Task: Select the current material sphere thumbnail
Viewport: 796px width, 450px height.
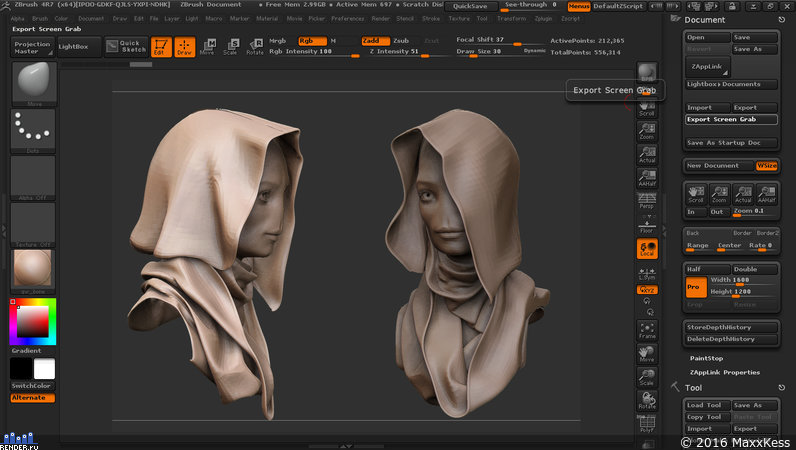Action: pos(32,269)
